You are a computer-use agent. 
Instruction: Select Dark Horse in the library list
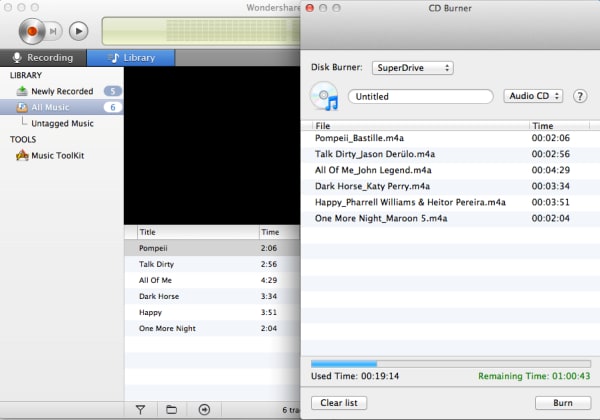pyautogui.click(x=212, y=296)
